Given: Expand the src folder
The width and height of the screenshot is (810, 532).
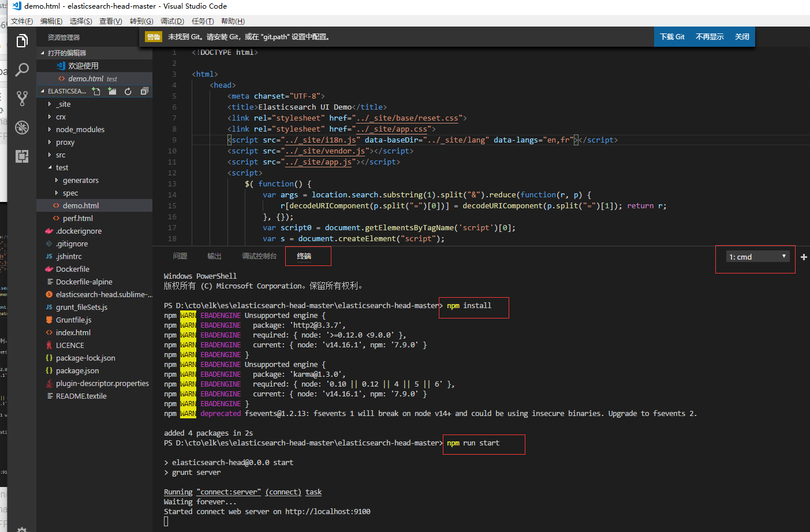Looking at the screenshot, I should [x=61, y=155].
